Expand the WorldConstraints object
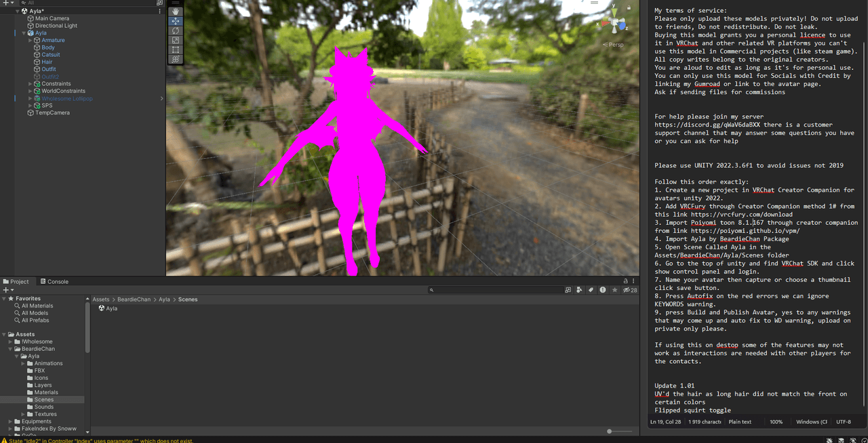This screenshot has width=868, height=443. 31,91
